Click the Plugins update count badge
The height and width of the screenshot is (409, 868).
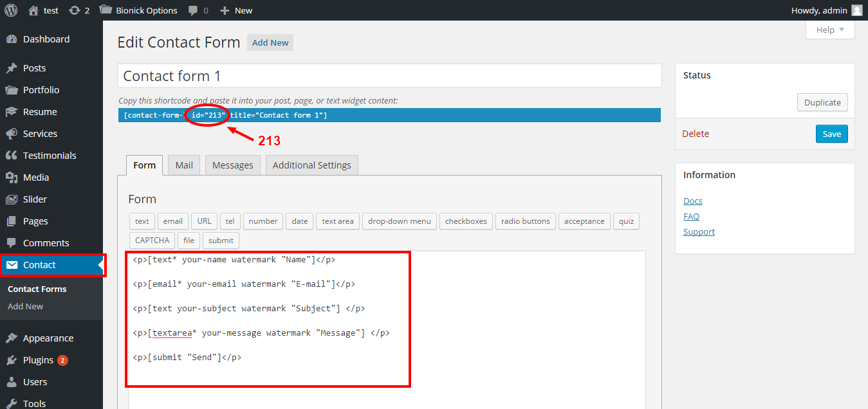coord(62,360)
